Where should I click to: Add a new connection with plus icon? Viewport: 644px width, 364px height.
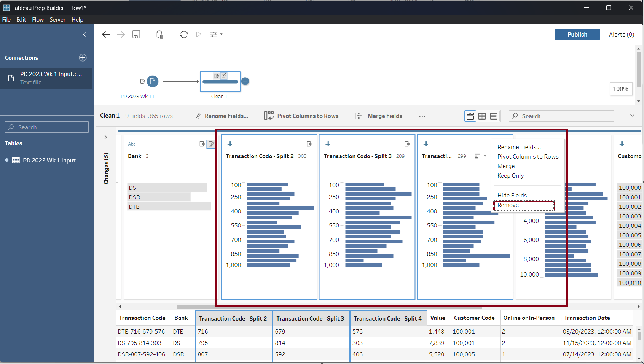click(x=83, y=58)
